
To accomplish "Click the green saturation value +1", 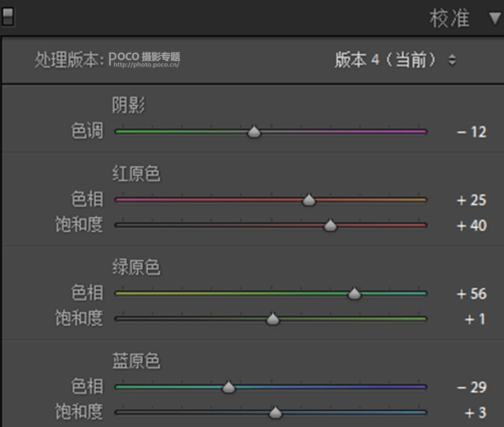I will (475, 320).
